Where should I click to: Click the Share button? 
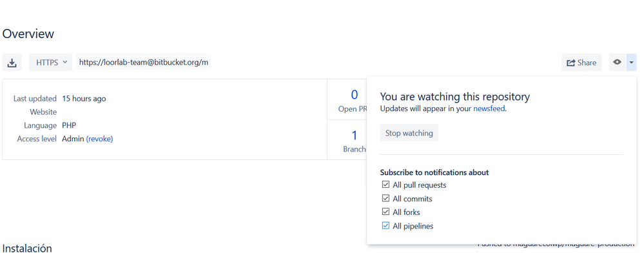581,63
